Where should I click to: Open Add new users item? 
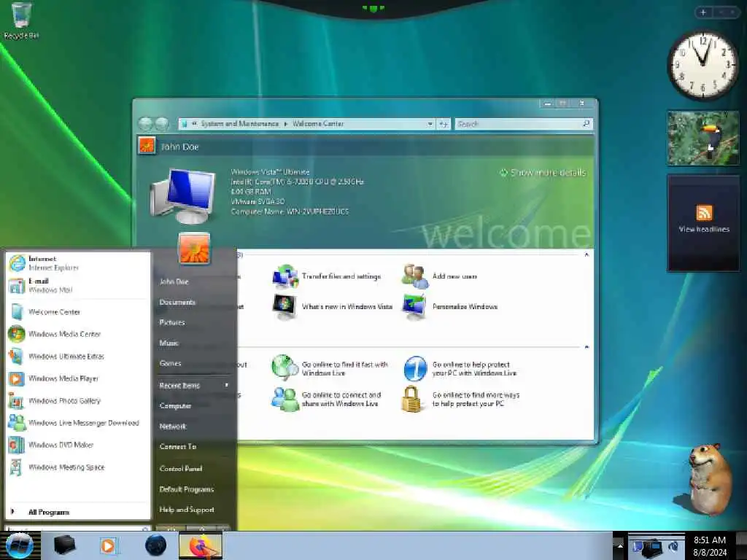[440, 276]
